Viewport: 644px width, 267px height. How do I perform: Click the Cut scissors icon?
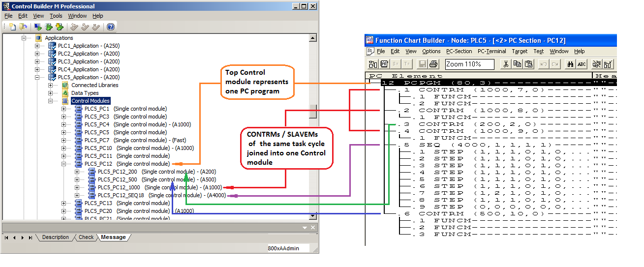(x=505, y=64)
